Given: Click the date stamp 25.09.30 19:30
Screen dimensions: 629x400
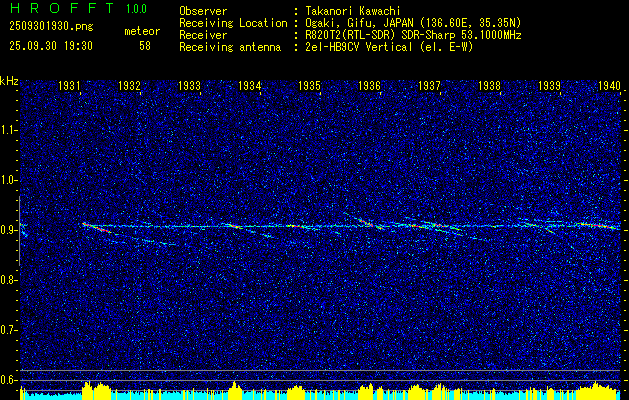Looking at the screenshot, I should pos(51,46).
